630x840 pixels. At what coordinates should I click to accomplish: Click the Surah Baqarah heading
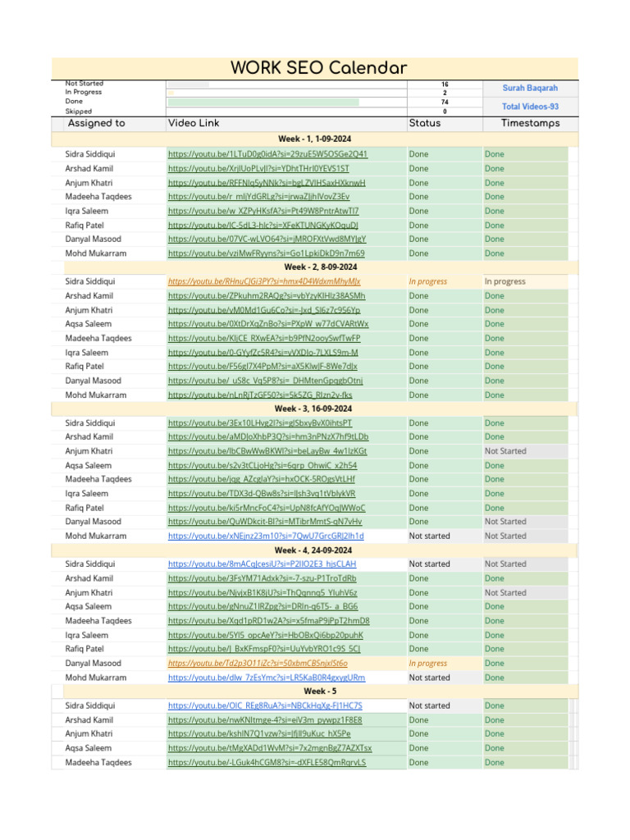[x=530, y=88]
